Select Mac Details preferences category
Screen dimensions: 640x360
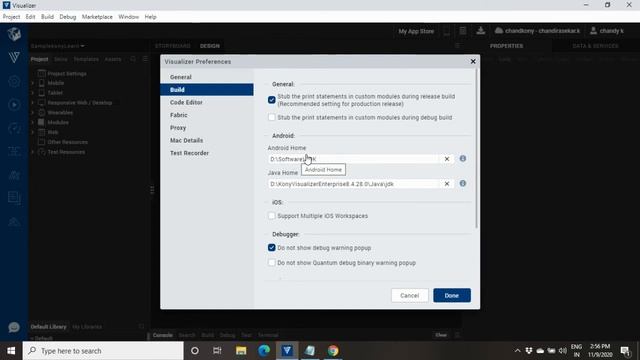207,140
